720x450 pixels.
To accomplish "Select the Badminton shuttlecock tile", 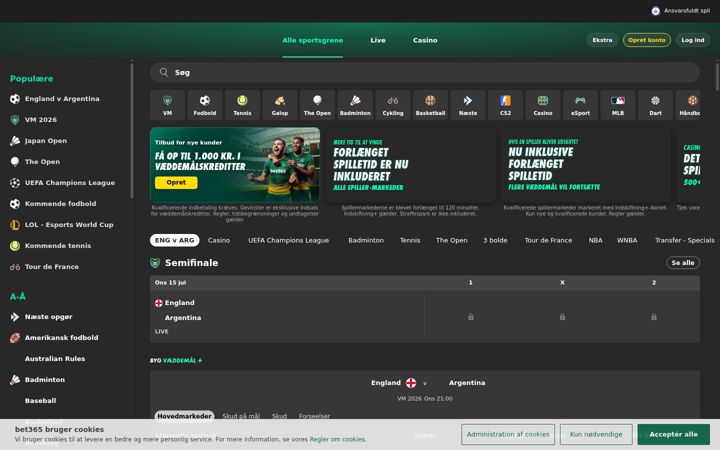I will coord(355,105).
